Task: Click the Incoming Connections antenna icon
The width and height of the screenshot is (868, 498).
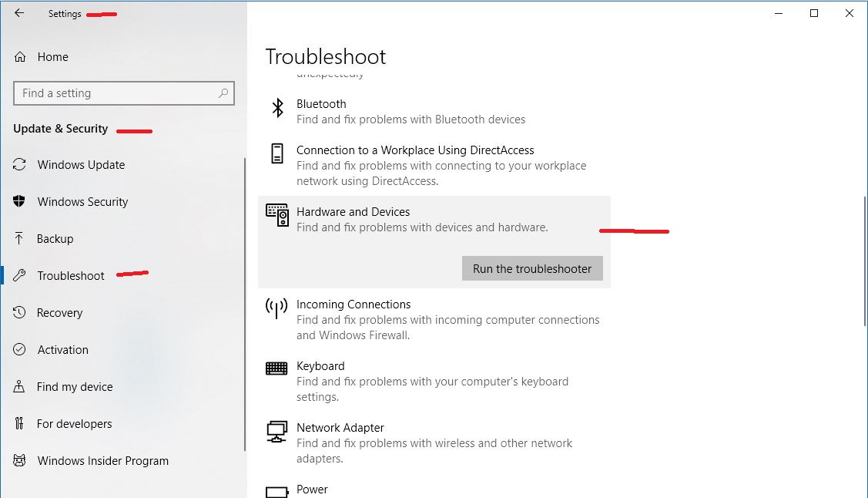Action: click(x=276, y=308)
